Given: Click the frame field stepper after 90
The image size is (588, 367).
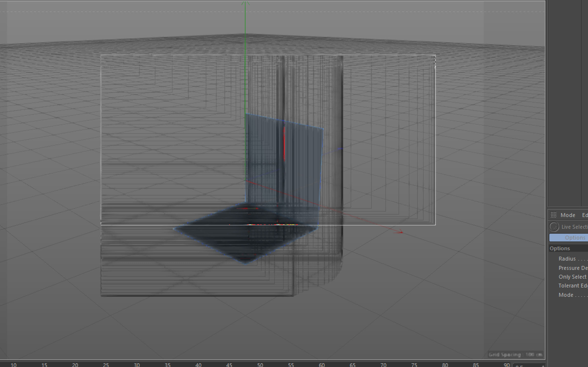Looking at the screenshot, I should click(x=543, y=366).
